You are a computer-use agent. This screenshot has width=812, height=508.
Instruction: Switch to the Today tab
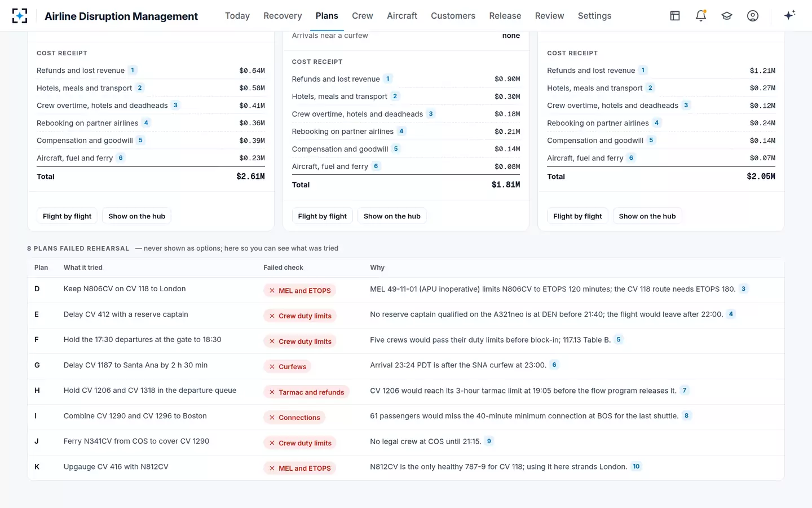coord(237,16)
